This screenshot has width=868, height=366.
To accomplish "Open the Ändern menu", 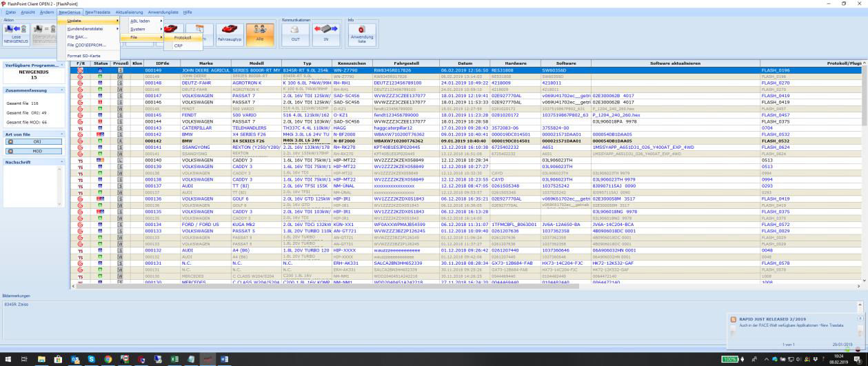I will (x=47, y=12).
